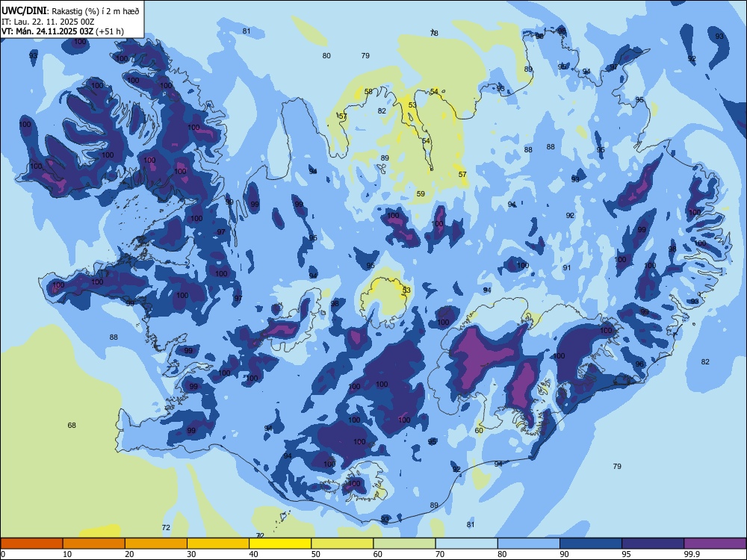
Task: Pick the orange 10–20 legend swatch
Action: coord(94,544)
